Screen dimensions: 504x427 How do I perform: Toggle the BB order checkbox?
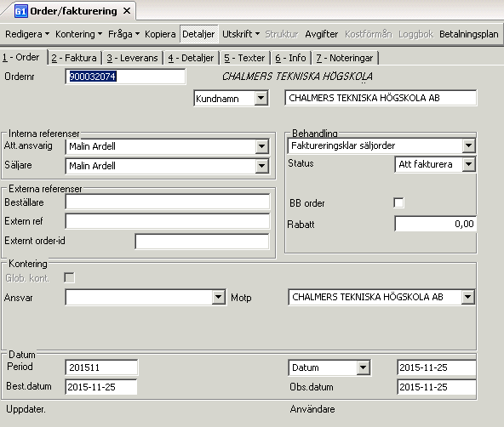(x=398, y=203)
